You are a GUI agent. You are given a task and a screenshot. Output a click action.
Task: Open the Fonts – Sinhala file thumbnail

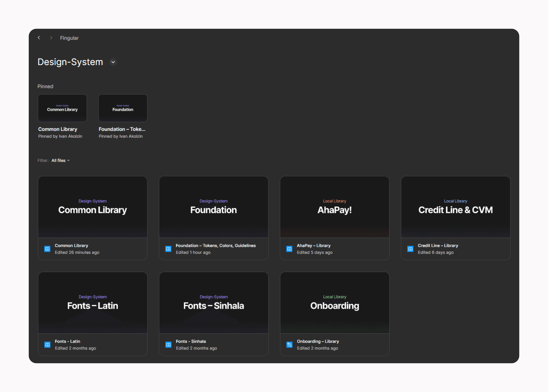(x=214, y=303)
